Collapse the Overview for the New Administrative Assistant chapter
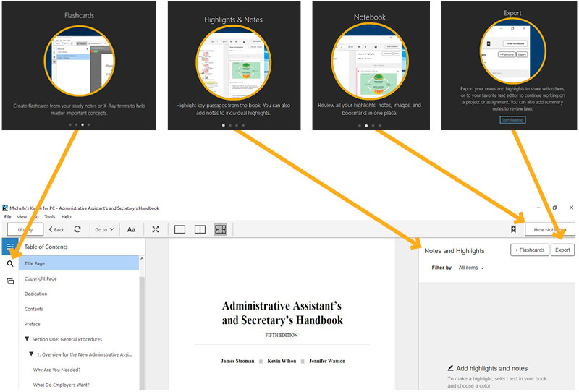This screenshot has width=579, height=392. tap(31, 354)
